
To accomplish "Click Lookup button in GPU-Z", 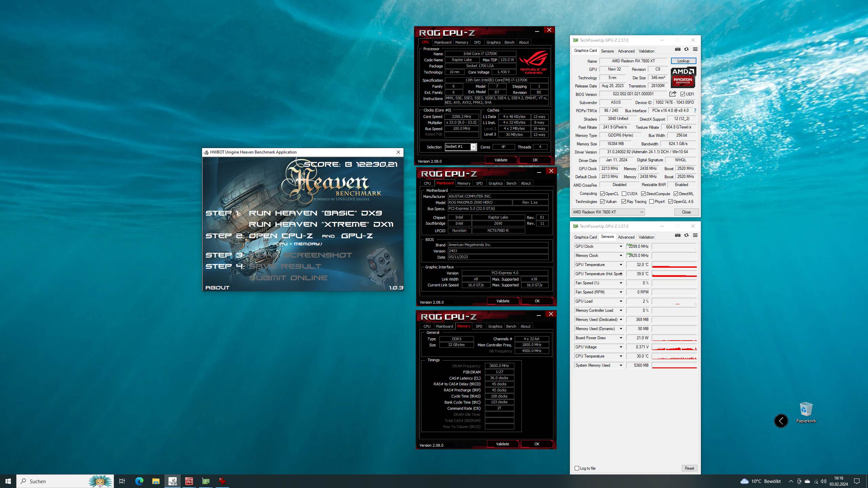I will click(x=683, y=61).
